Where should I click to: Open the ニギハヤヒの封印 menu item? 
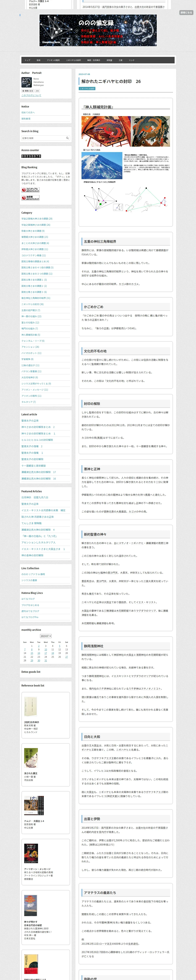coord(73,60)
